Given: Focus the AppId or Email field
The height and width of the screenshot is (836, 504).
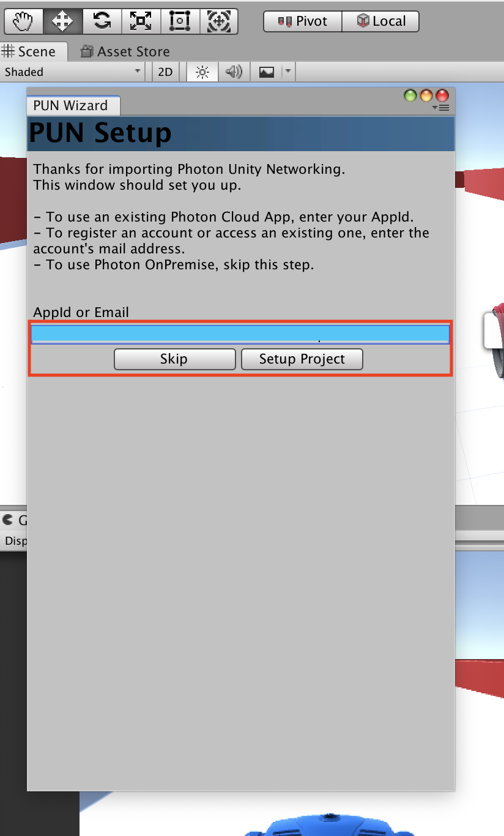Looking at the screenshot, I should click(240, 334).
